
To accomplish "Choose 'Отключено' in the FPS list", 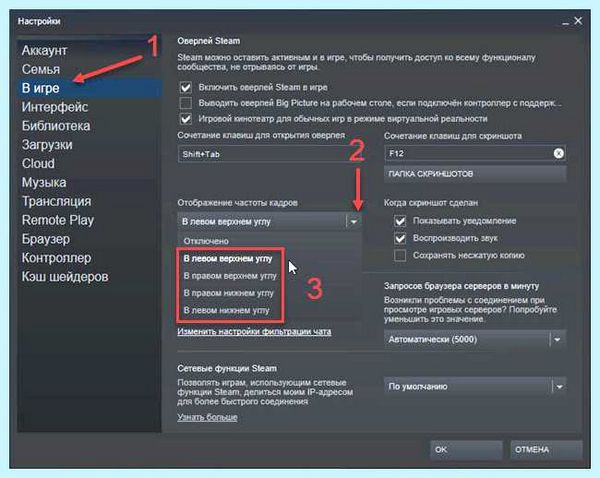I will click(x=269, y=241).
